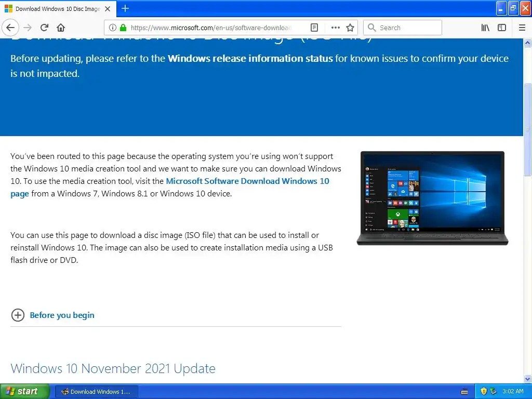Screen dimensions: 532x399
Task: Open the Firefox hamburger menu
Action: [522, 28]
